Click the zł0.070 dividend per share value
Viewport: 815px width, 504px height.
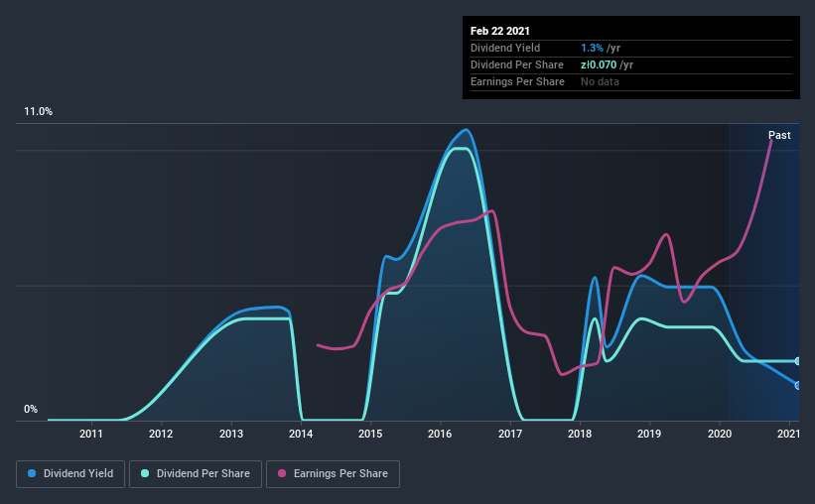pyautogui.click(x=599, y=64)
